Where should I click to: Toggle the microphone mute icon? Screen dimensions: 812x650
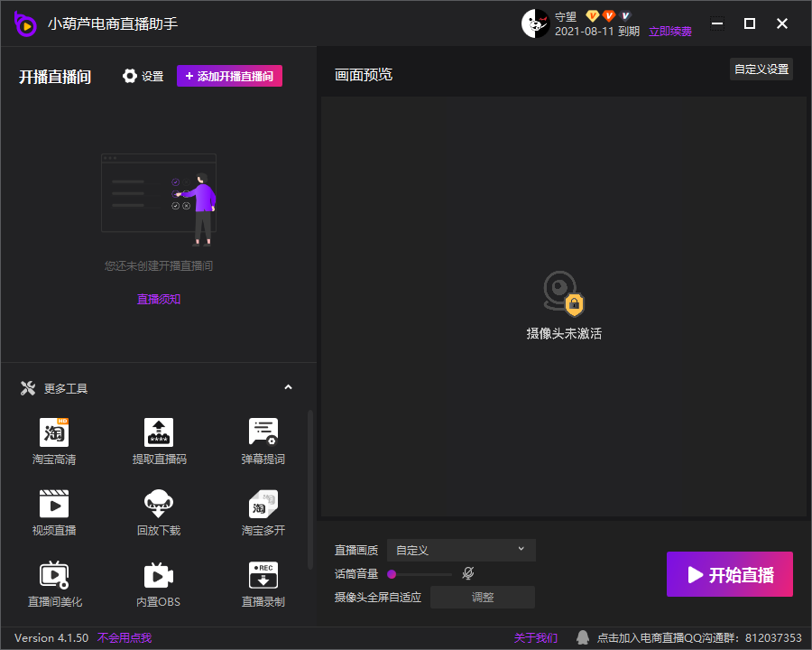[x=467, y=573]
